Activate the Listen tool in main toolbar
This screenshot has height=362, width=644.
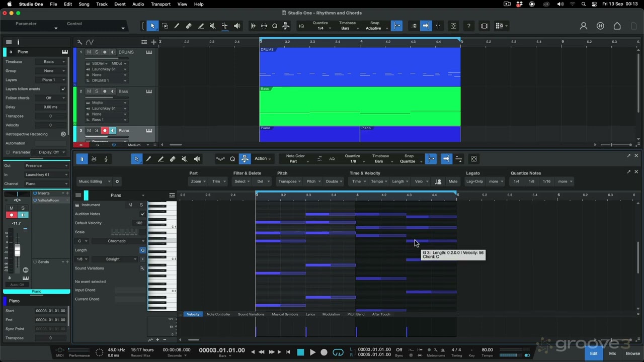[x=237, y=26]
